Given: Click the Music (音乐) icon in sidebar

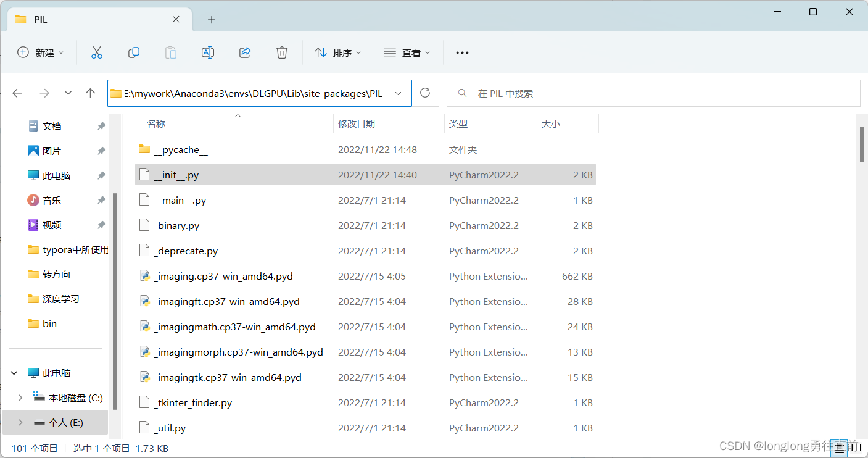Looking at the screenshot, I should 33,200.
